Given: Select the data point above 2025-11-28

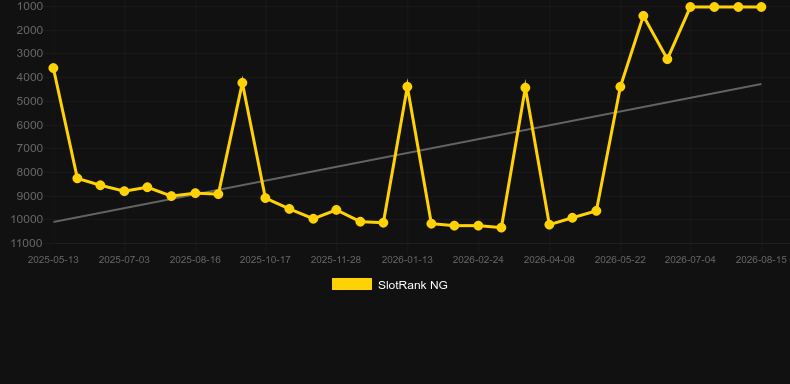Looking at the screenshot, I should (x=336, y=210).
